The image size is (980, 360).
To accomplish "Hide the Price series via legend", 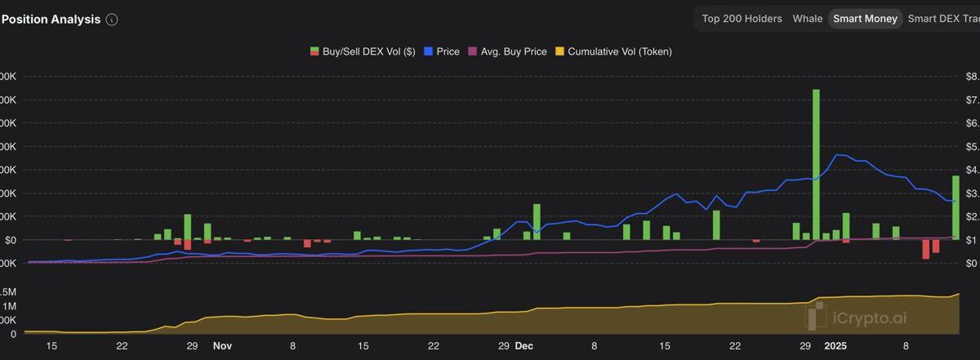I will [442, 51].
